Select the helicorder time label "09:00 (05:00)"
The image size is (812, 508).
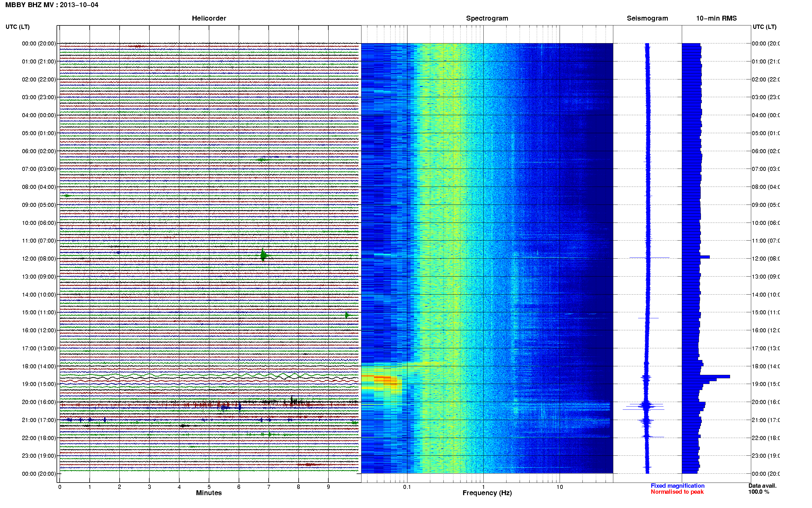tap(39, 205)
